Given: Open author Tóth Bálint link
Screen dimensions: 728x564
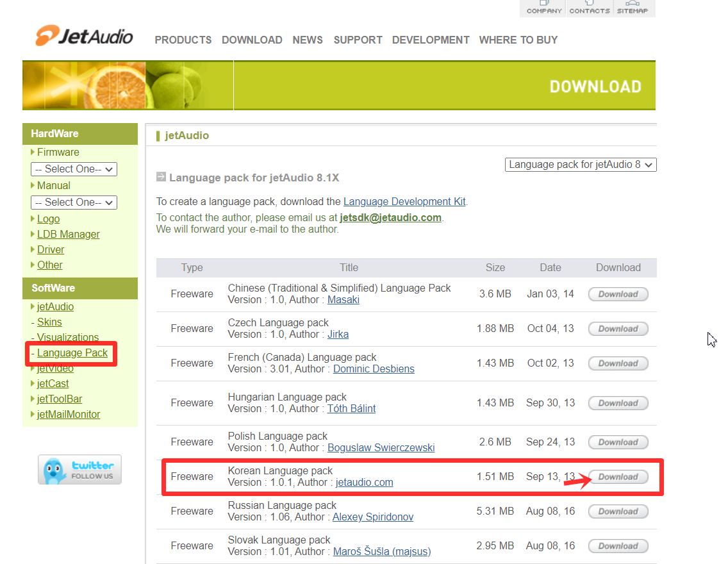Looking at the screenshot, I should [x=351, y=408].
